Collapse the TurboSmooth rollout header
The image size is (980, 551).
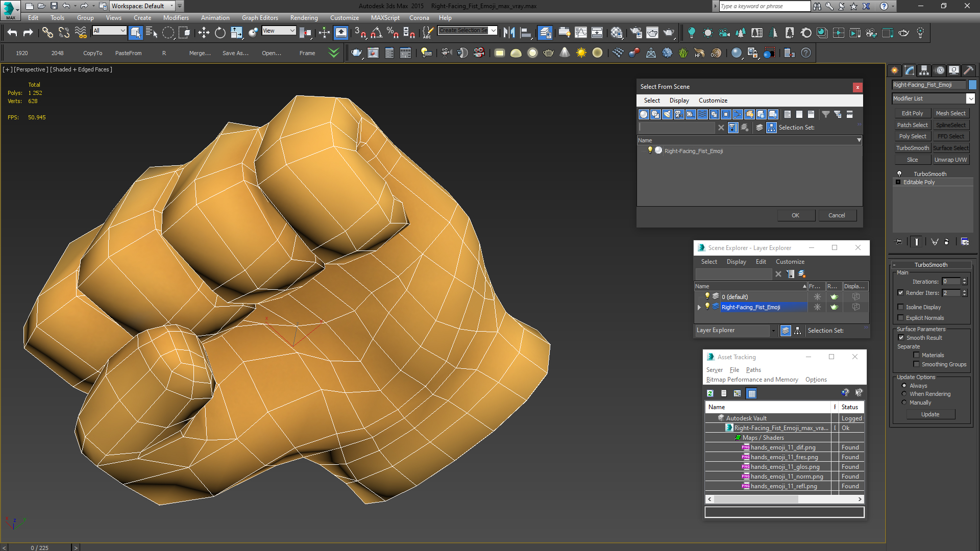click(931, 265)
